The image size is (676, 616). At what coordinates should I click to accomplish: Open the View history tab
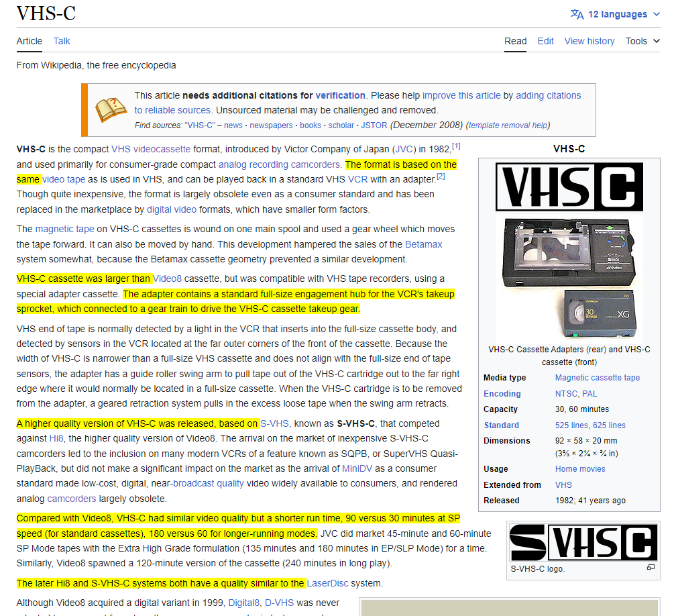[589, 41]
